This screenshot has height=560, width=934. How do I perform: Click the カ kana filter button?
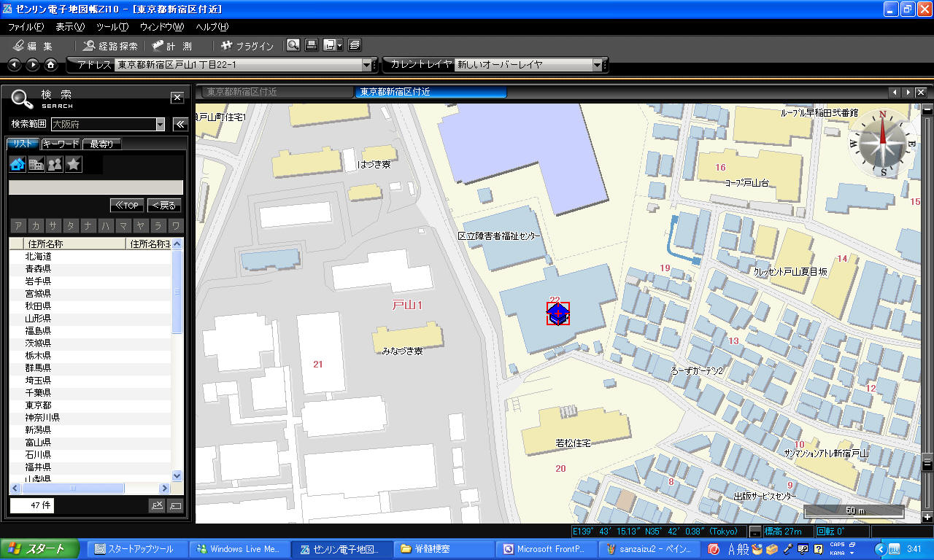pos(35,225)
